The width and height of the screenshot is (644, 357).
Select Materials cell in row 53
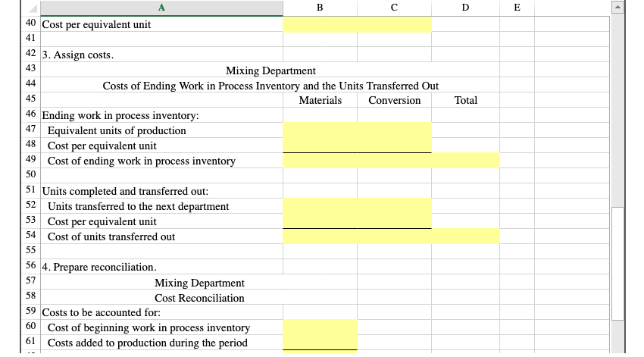(320, 221)
